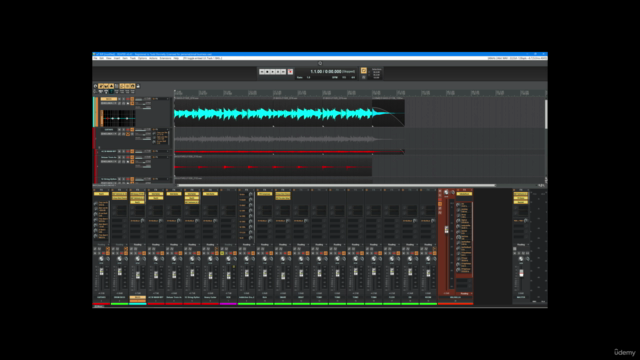Click the pan knob on the cyan mixer strip
This screenshot has height=360, width=640.
click(138, 259)
